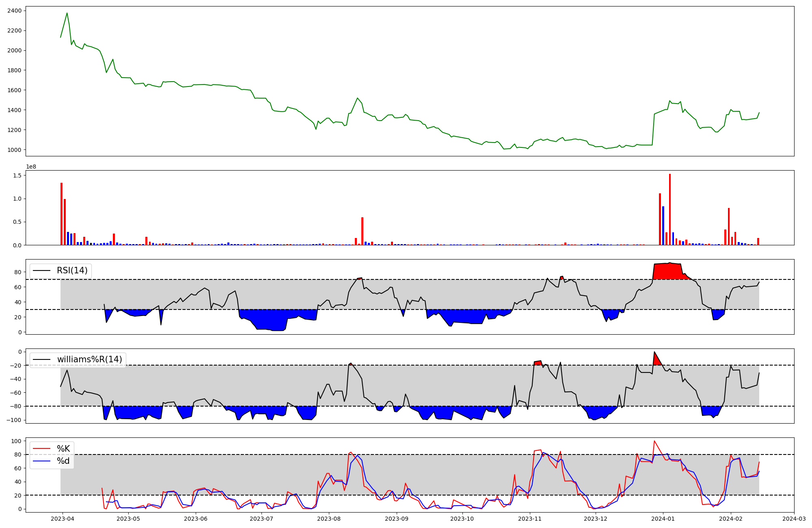This screenshot has width=812, height=528.
Task: Click the 1000 price axis label
Action: click(x=14, y=150)
